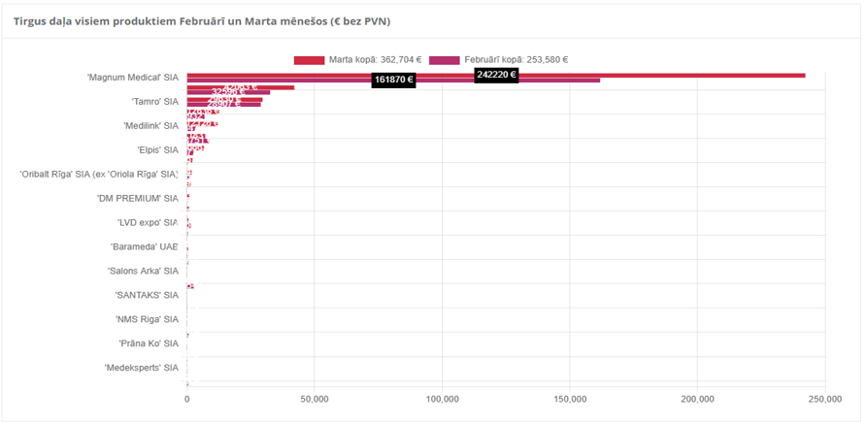Image resolution: width=868 pixels, height=422 pixels.
Task: Click the 'Barameda' UAB axis label
Action: click(145, 246)
